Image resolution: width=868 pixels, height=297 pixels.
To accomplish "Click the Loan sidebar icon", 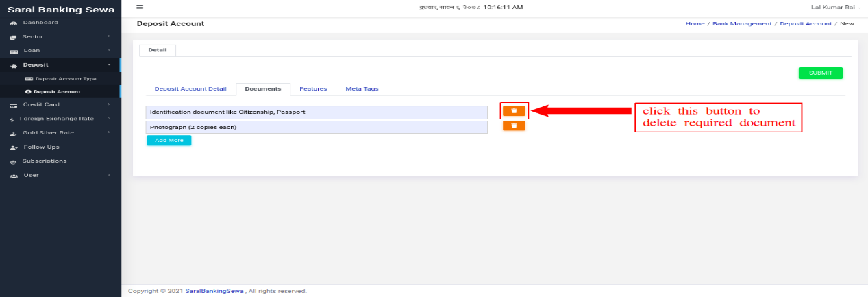I will pyautogui.click(x=14, y=51).
